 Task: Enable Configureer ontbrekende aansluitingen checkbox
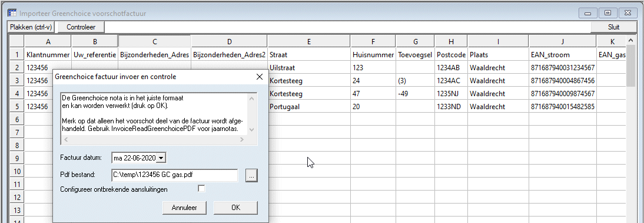201,189
